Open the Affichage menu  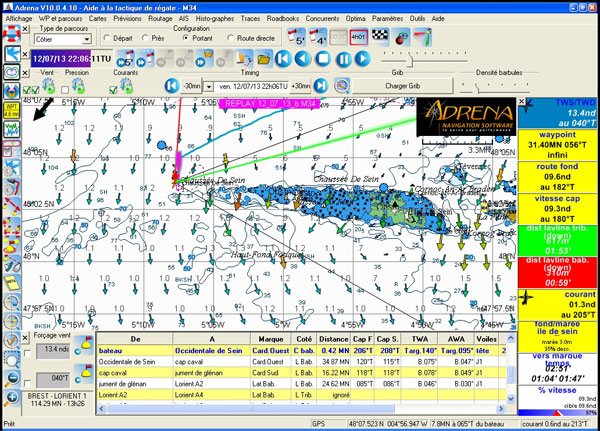click(x=19, y=18)
